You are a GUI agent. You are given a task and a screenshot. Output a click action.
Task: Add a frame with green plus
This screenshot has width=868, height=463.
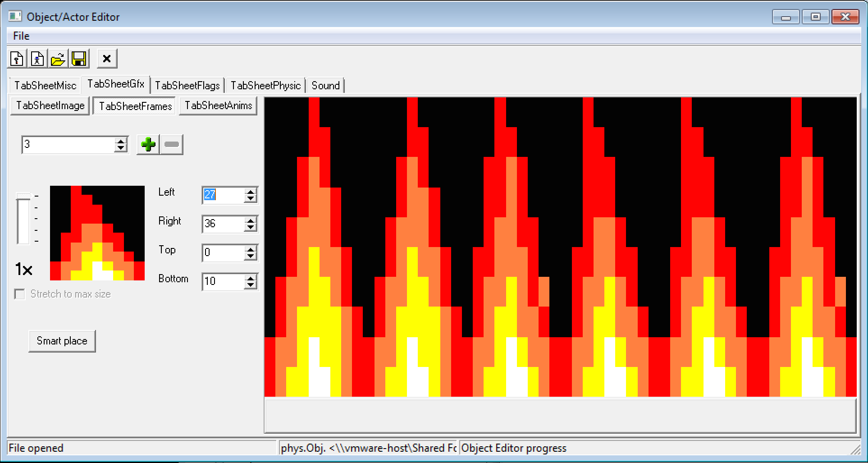pyautogui.click(x=148, y=145)
